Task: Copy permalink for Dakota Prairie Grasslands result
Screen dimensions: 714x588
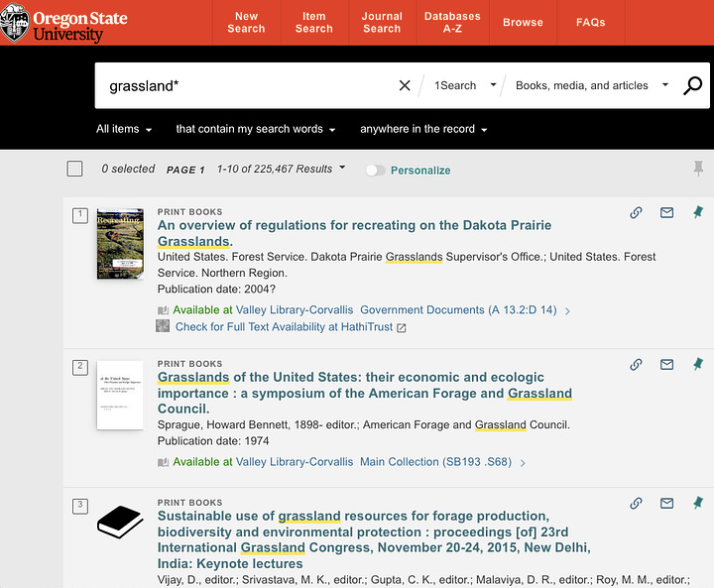Action: pos(636,212)
